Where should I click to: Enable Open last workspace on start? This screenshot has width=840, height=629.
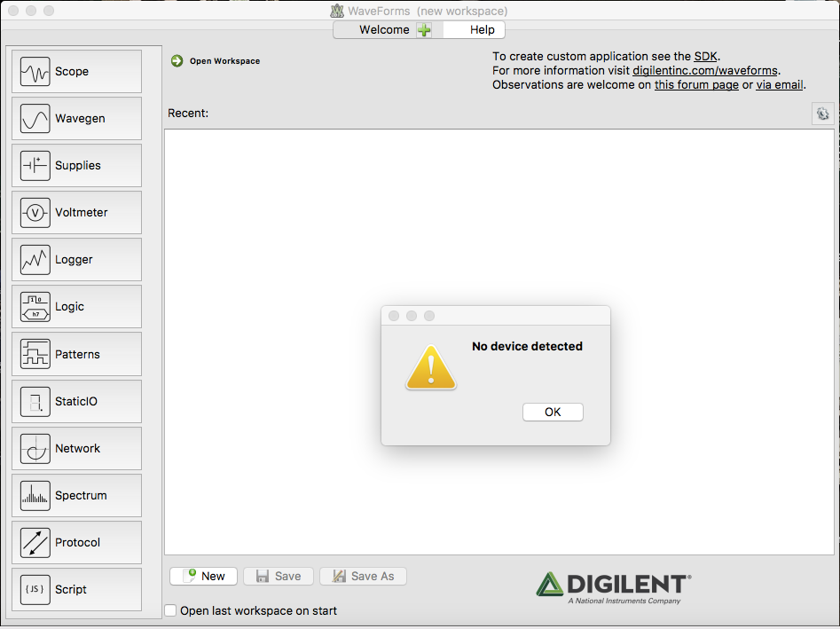[170, 610]
